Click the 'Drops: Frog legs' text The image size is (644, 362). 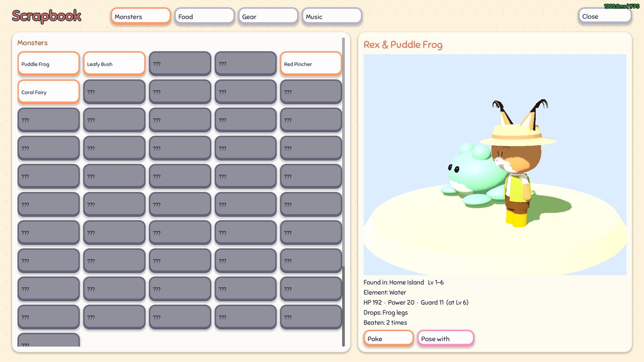coord(386,313)
